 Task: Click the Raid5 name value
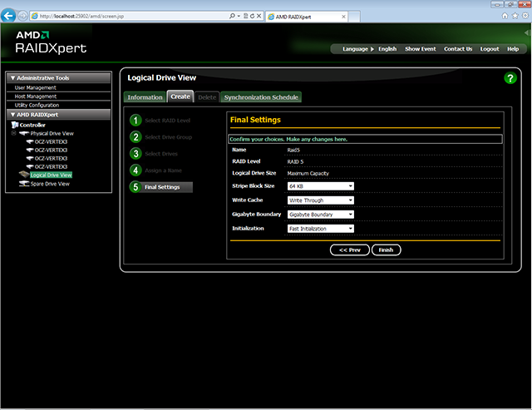pyautogui.click(x=293, y=150)
